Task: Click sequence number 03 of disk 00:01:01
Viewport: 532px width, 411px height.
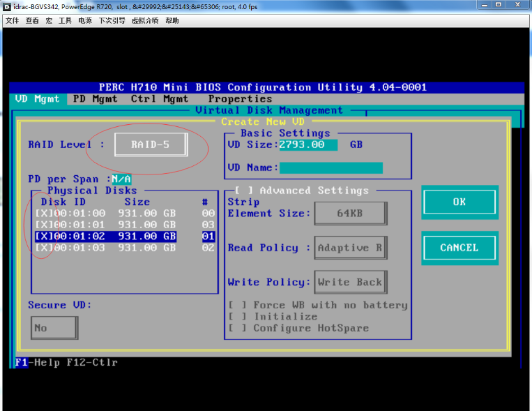Action: point(208,225)
